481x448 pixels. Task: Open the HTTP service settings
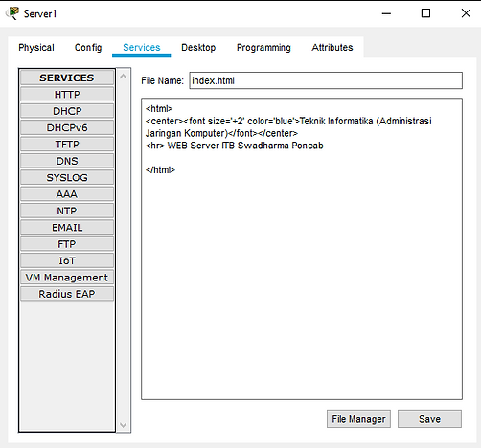pos(67,95)
